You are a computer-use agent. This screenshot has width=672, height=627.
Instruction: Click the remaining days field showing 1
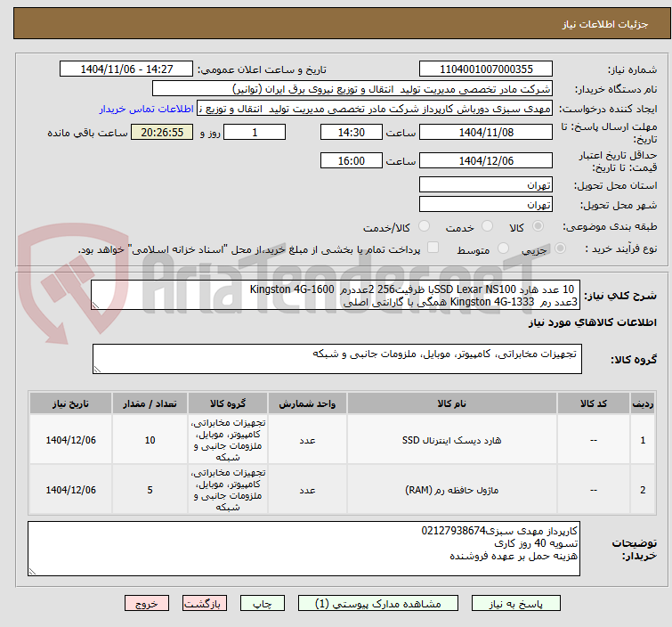(x=255, y=132)
